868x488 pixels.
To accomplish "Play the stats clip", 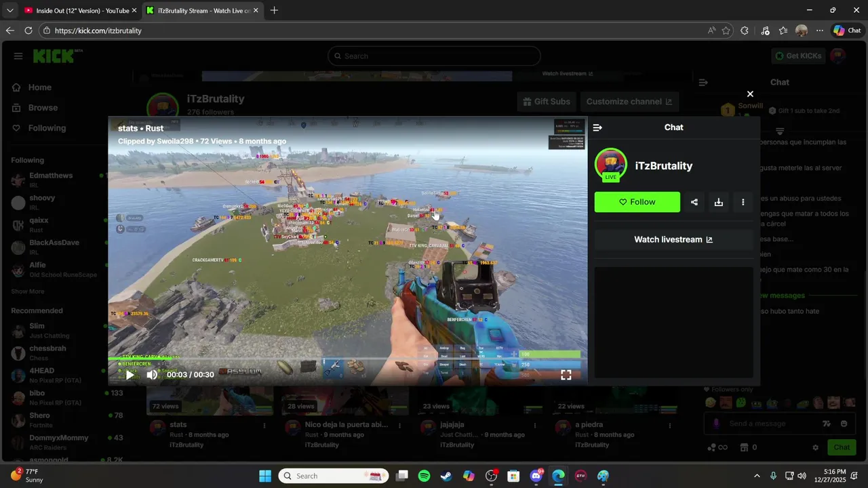I will 130,375.
